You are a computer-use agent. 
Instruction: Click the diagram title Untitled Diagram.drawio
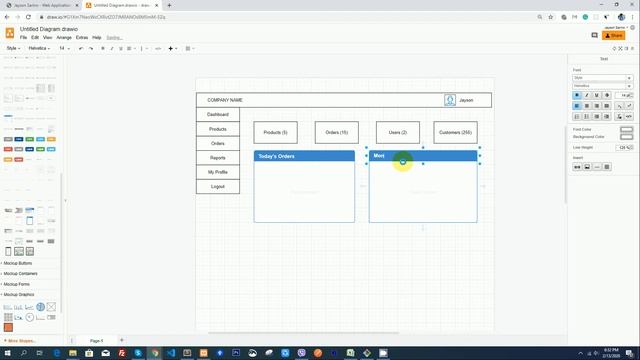49,29
